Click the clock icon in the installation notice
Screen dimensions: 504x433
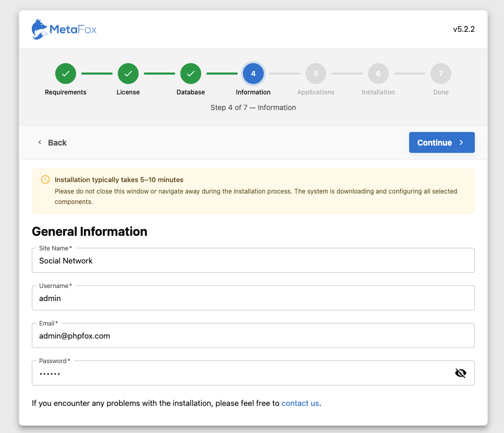coord(45,179)
